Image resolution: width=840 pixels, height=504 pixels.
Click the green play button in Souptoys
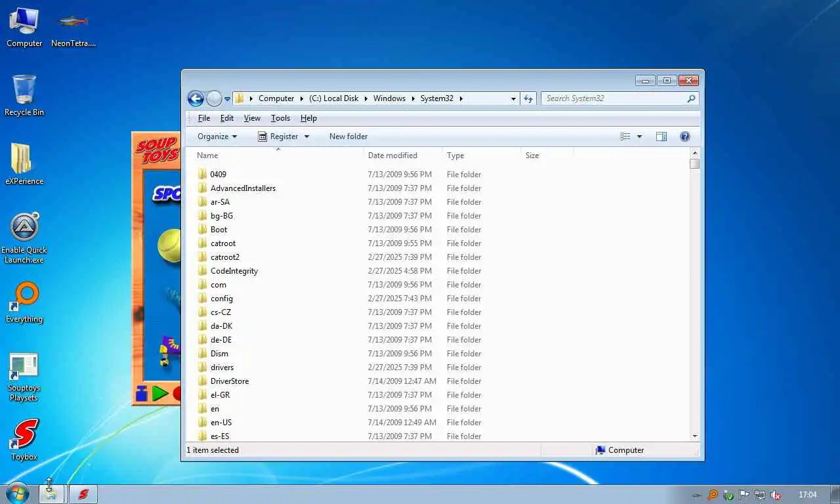(x=160, y=394)
